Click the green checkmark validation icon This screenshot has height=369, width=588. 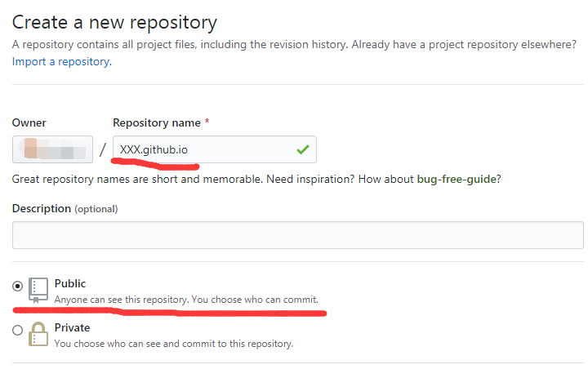[x=303, y=149]
